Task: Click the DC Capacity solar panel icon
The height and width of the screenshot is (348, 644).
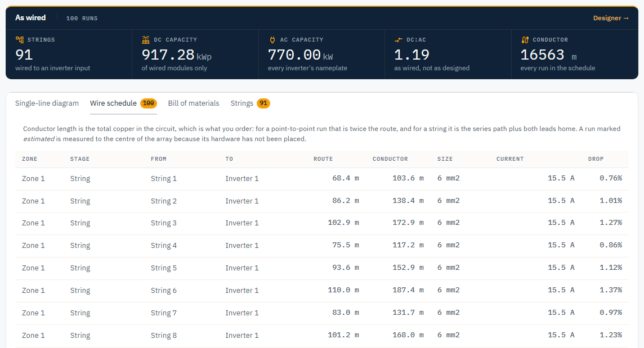Action: (x=146, y=40)
